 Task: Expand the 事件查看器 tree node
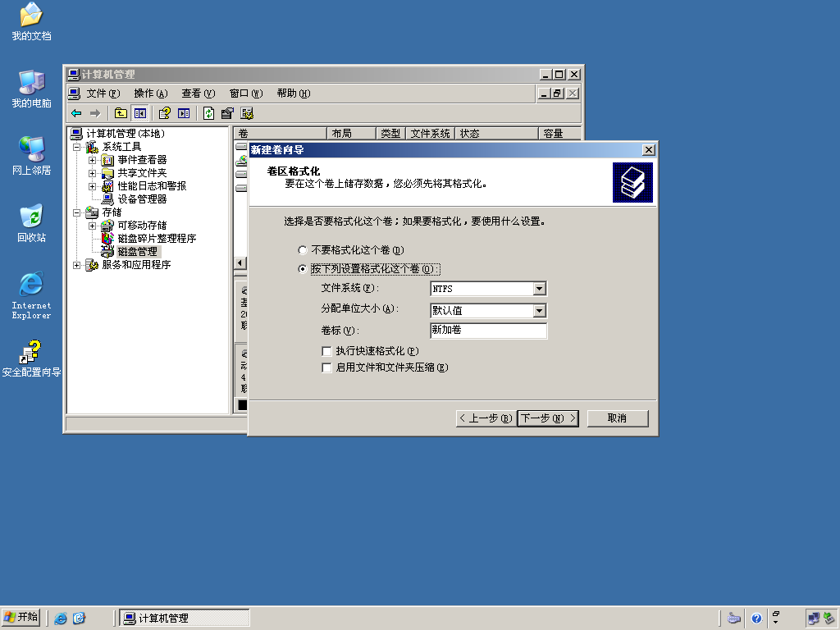coord(92,160)
